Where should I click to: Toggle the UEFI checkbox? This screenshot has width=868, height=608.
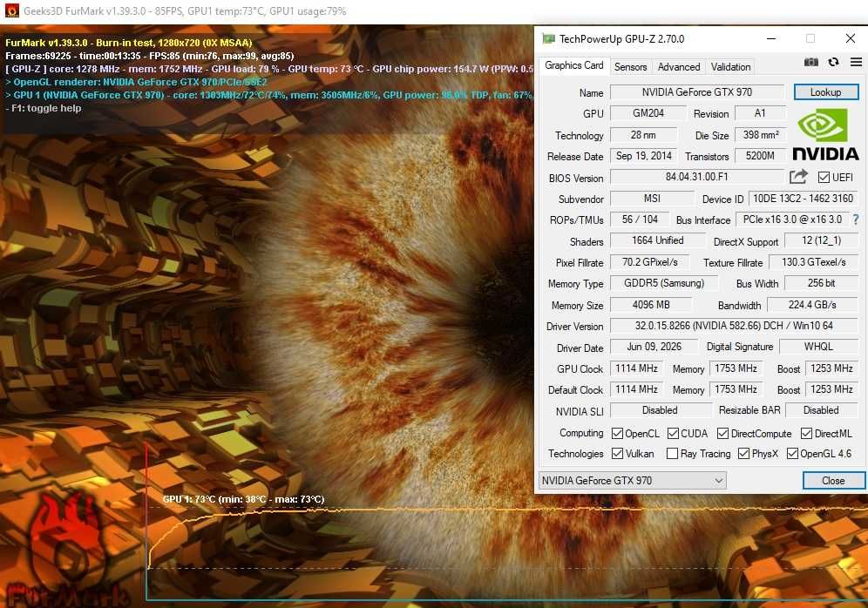pyautogui.click(x=824, y=177)
